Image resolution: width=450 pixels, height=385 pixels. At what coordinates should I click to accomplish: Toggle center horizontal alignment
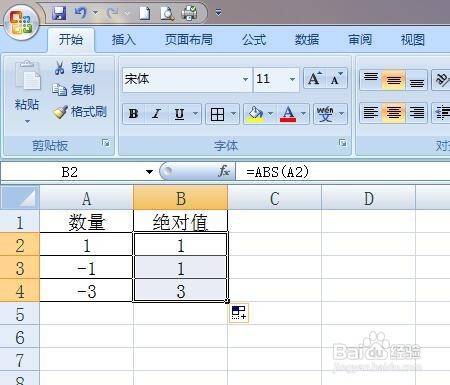pyautogui.click(x=394, y=113)
